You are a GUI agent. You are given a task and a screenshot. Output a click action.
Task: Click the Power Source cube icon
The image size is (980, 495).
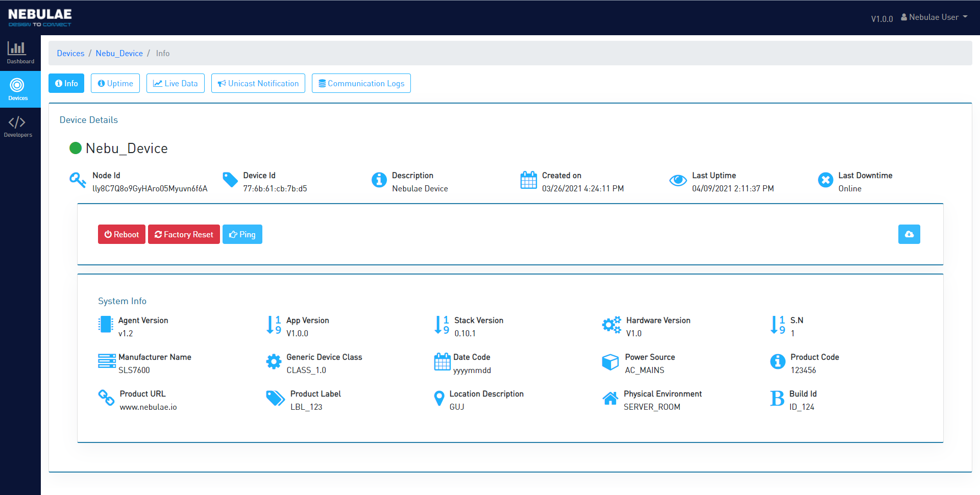point(610,362)
